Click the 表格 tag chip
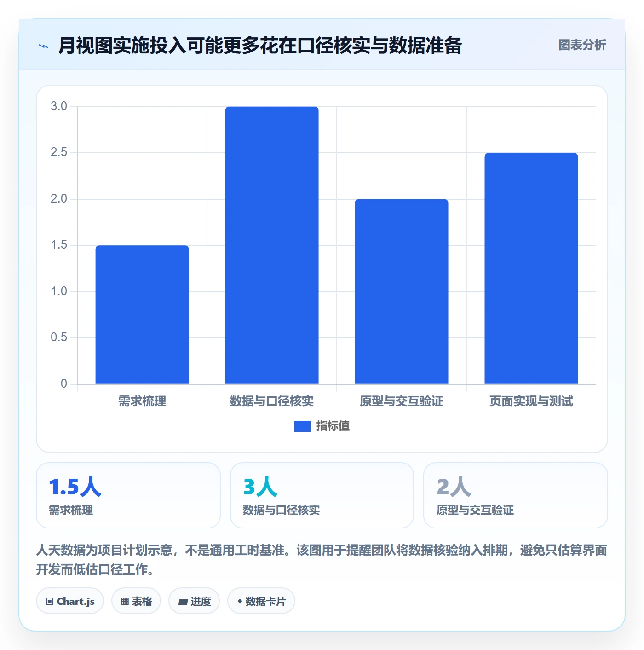 pos(136,601)
